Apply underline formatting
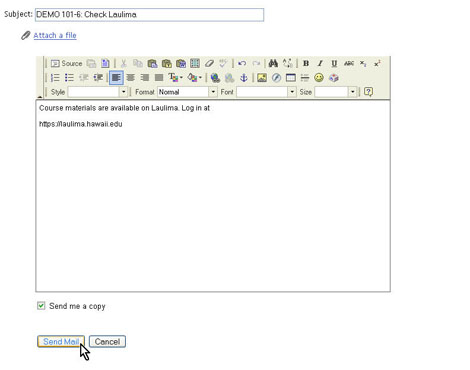The height and width of the screenshot is (370, 470). [x=334, y=63]
